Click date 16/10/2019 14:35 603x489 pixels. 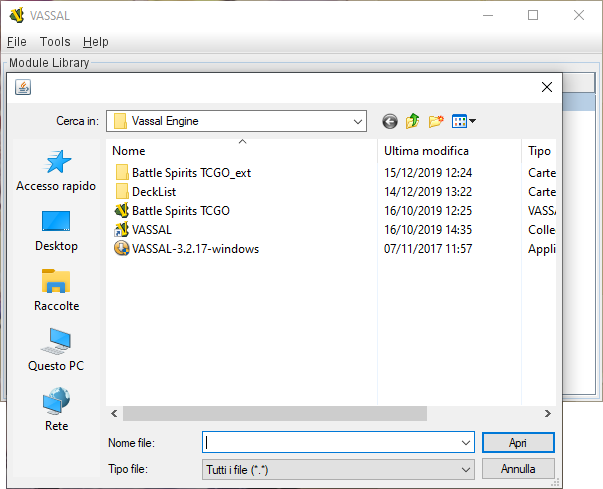pos(428,230)
